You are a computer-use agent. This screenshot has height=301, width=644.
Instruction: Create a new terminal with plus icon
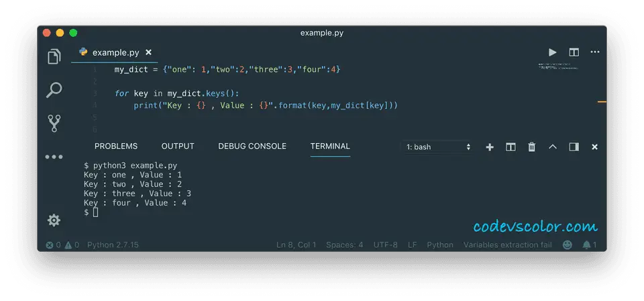point(490,147)
